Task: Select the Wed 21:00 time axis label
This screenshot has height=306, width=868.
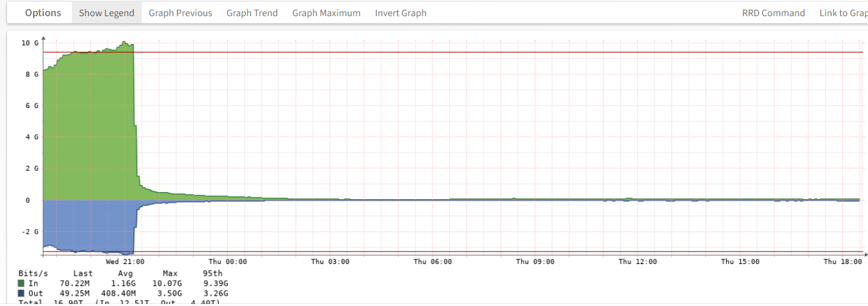Action: coord(125,262)
